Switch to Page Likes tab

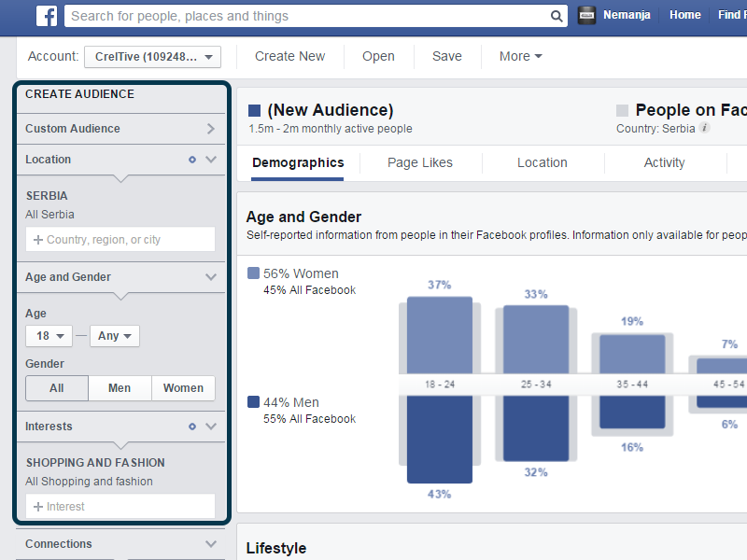(x=420, y=162)
